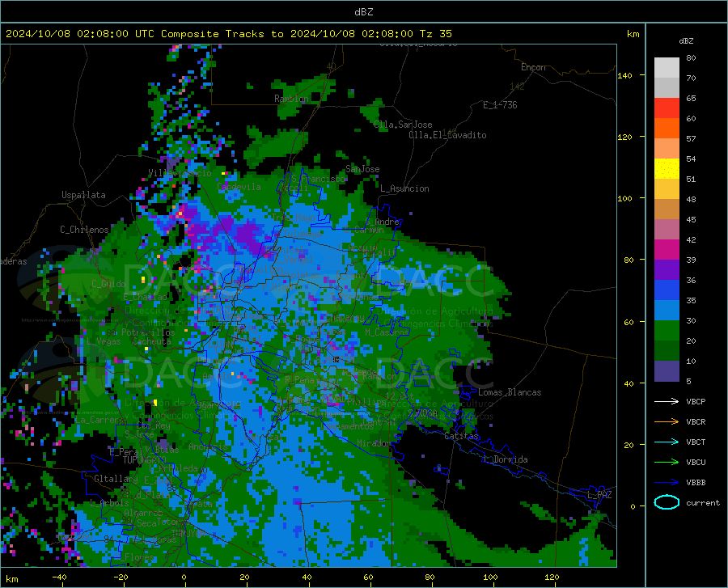Click the '10' value on the dBZ scale
The image size is (728, 588).
pyautogui.click(x=691, y=361)
